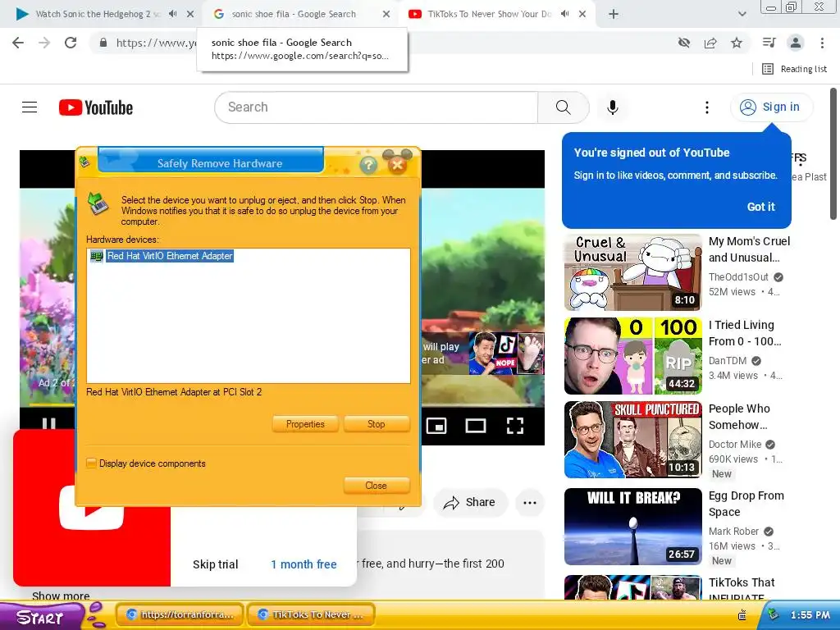The image size is (840, 630).
Task: Open the Reading list
Action: (795, 69)
